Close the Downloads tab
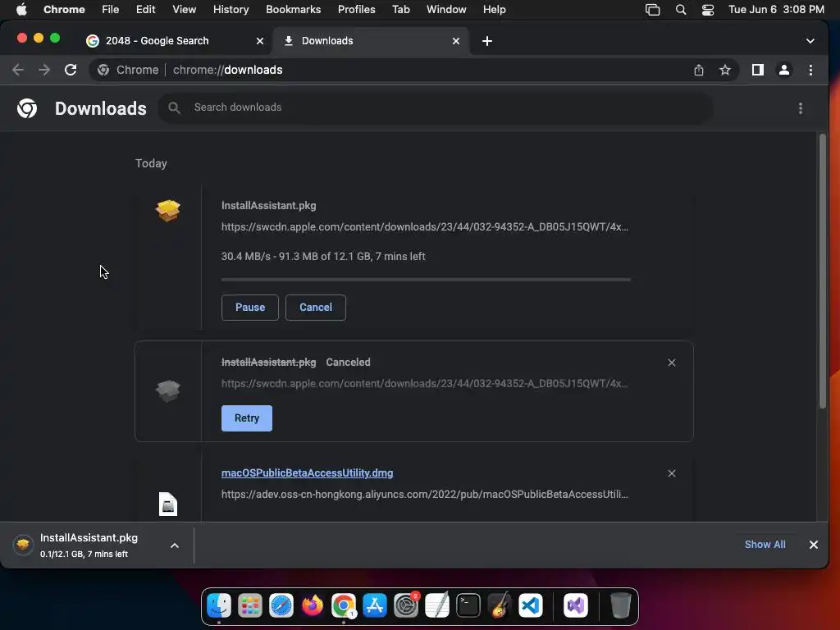Image resolution: width=840 pixels, height=630 pixels. point(456,41)
